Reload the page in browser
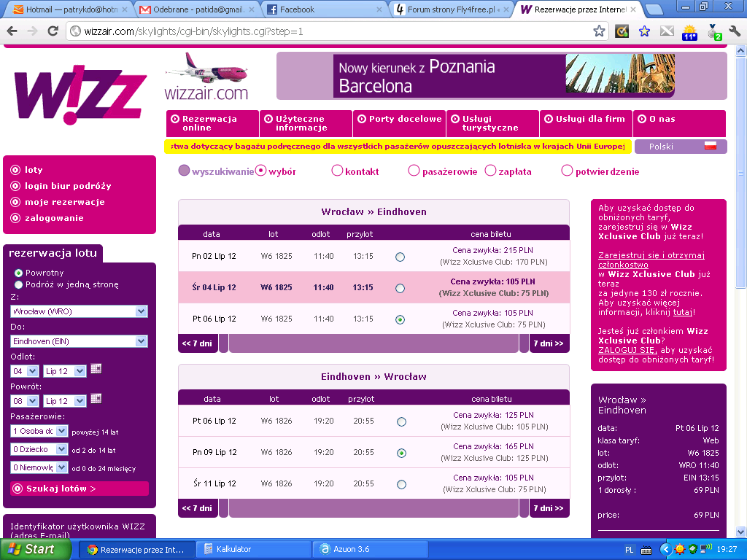The image size is (747, 560). (53, 31)
